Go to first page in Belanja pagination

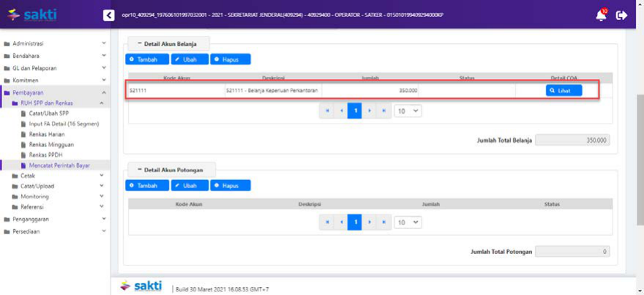327,111
